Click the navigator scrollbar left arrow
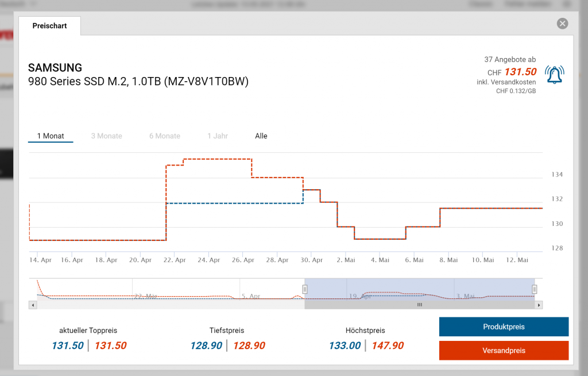The width and height of the screenshot is (588, 376). coord(32,305)
